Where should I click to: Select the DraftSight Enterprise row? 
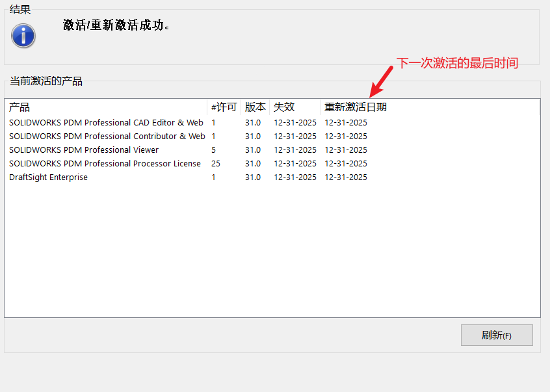48,177
